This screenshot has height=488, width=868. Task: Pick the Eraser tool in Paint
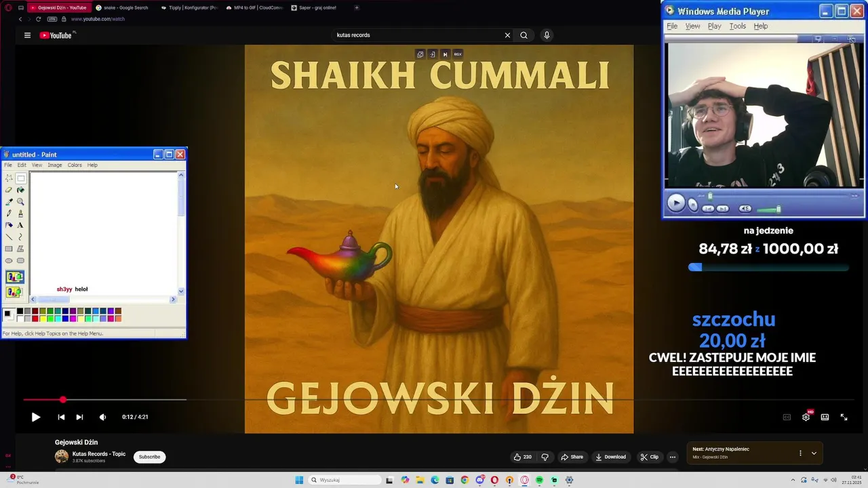(x=9, y=190)
